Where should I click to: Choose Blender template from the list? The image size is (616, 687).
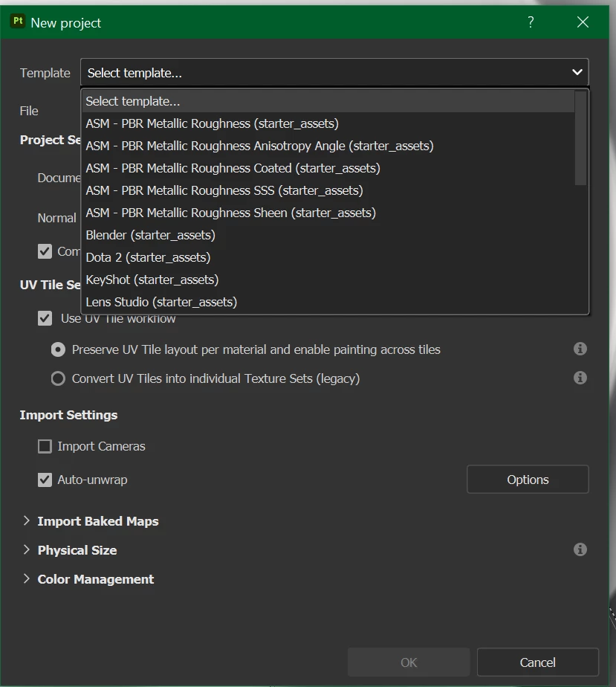point(151,235)
